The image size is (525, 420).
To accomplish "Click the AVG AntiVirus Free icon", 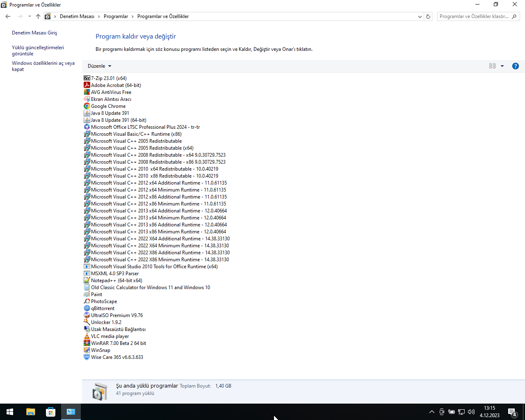I will coord(87,92).
